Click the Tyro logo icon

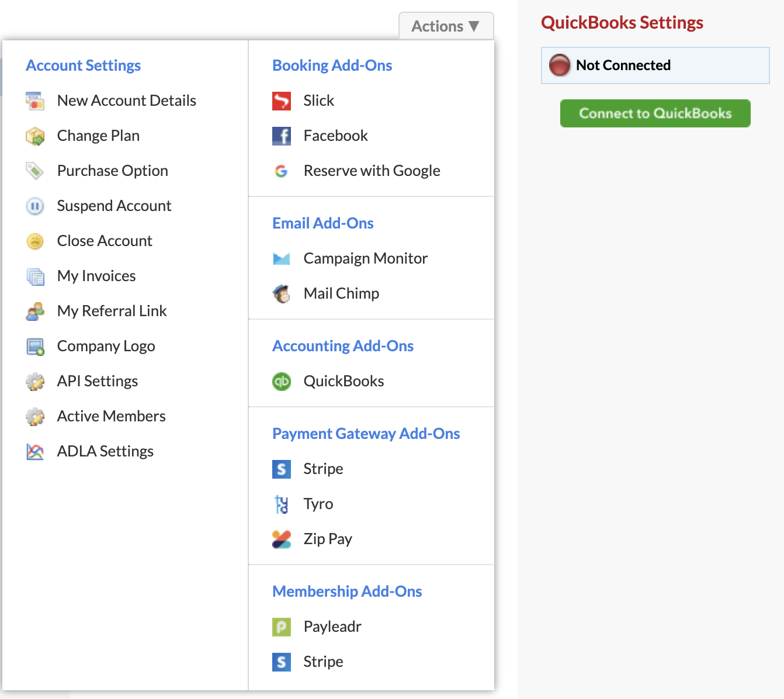click(282, 504)
